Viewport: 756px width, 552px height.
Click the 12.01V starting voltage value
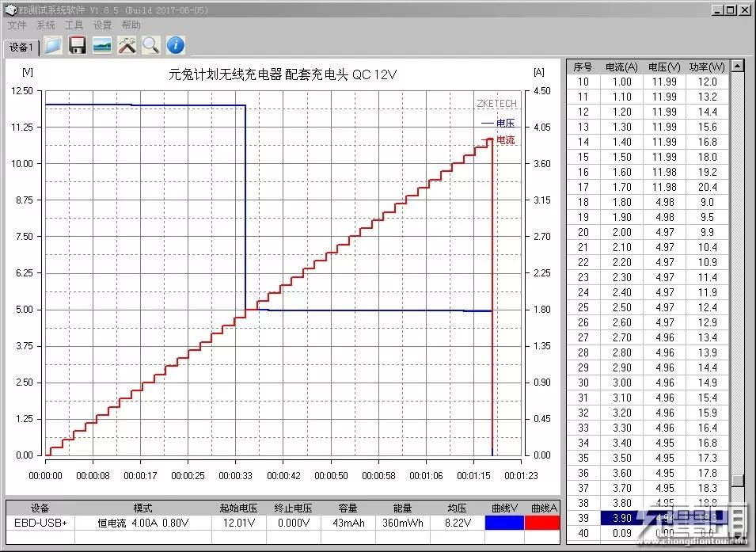click(238, 523)
